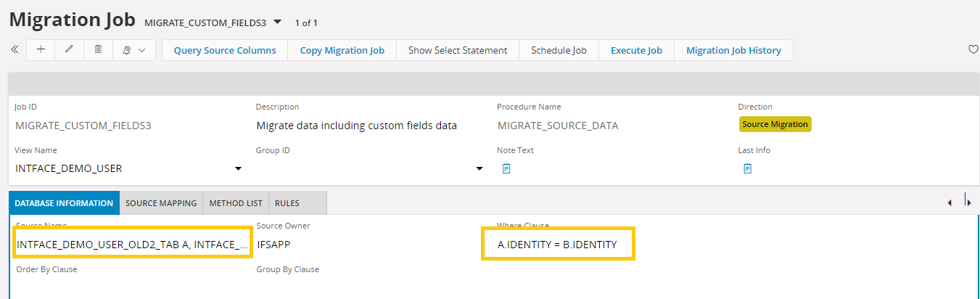Open Migration Job History

point(733,50)
